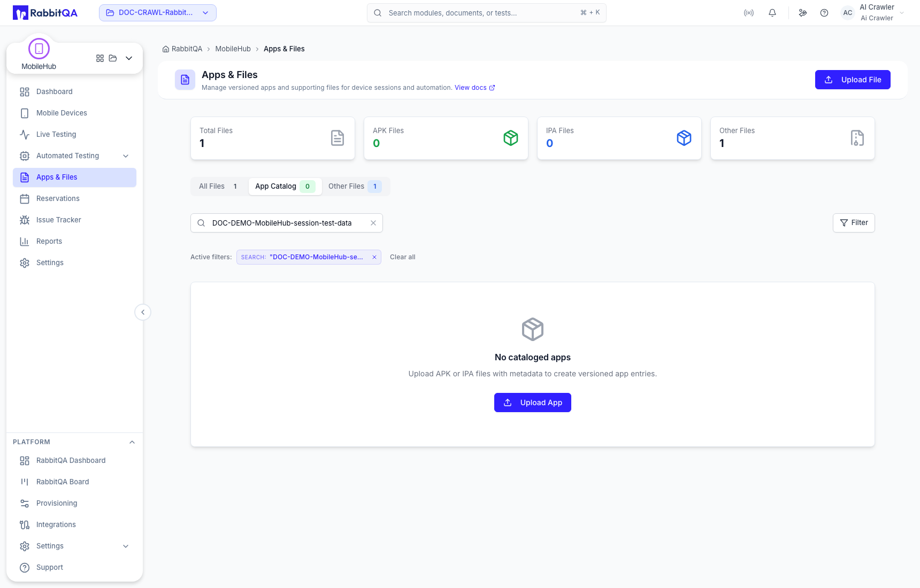Expand the Automated Testing chevron

(x=126, y=156)
